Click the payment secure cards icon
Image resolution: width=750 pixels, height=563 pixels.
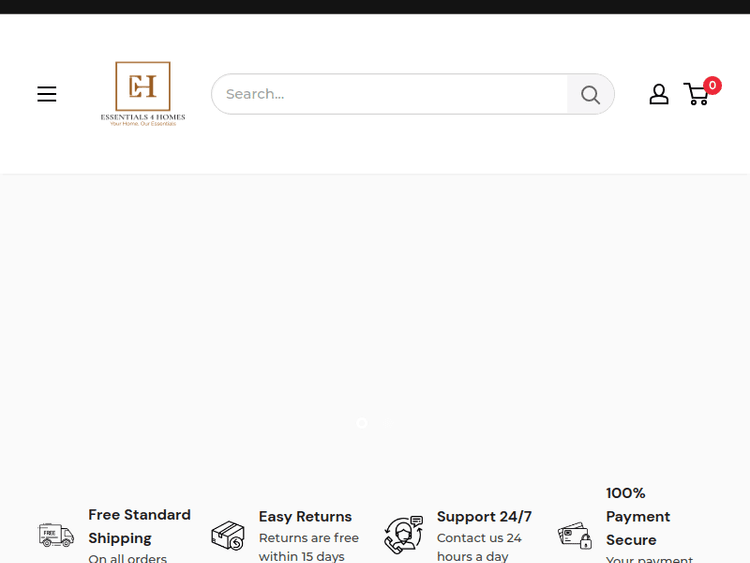(575, 535)
